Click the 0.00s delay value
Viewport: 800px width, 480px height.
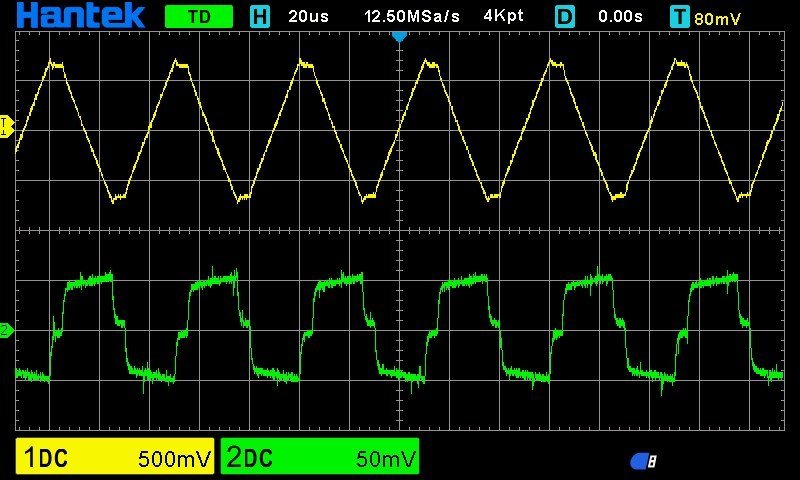[620, 17]
